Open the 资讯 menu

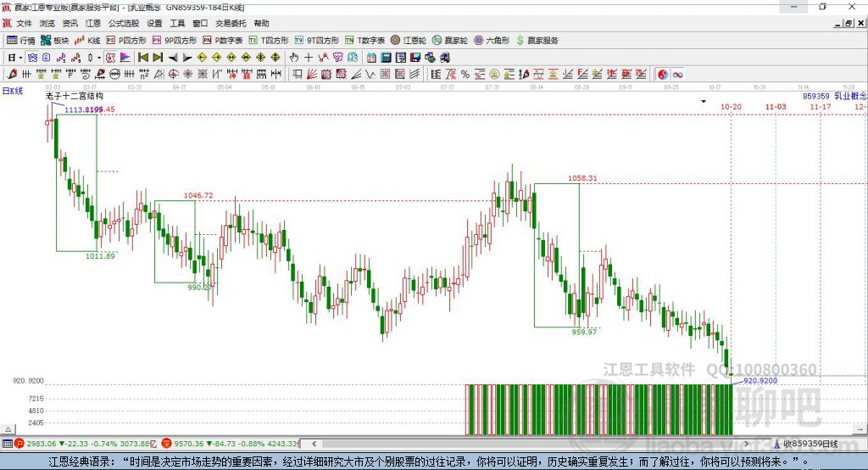click(70, 23)
